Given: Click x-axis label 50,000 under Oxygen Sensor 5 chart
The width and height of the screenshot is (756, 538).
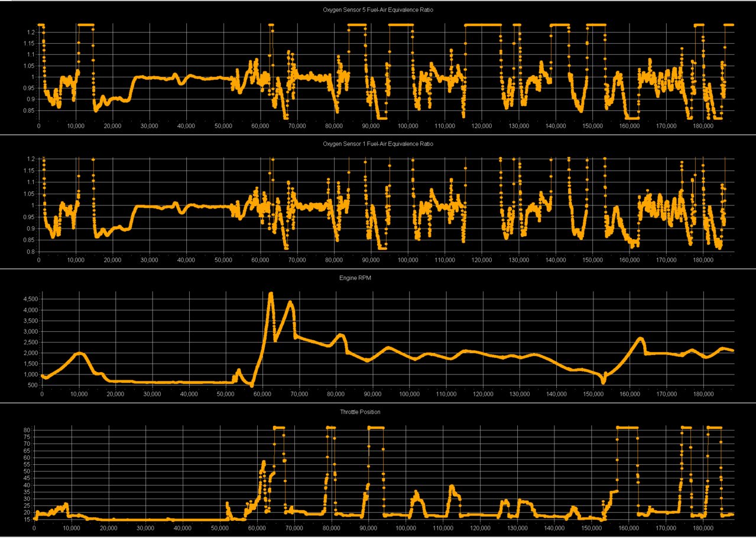Looking at the screenshot, I should (223, 126).
